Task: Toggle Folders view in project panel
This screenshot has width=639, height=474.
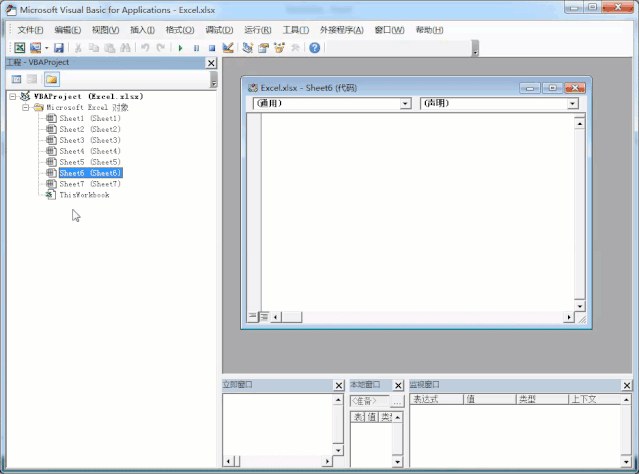Action: [52, 79]
